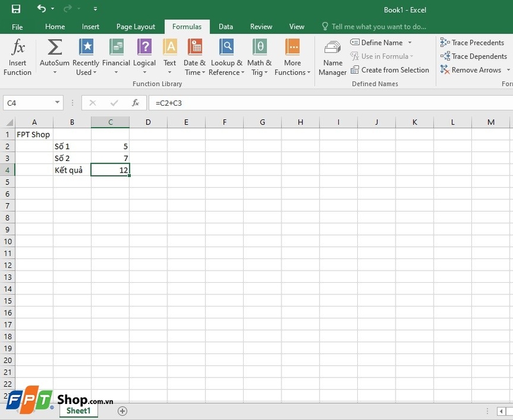Select row 2 header

pyautogui.click(x=8, y=146)
